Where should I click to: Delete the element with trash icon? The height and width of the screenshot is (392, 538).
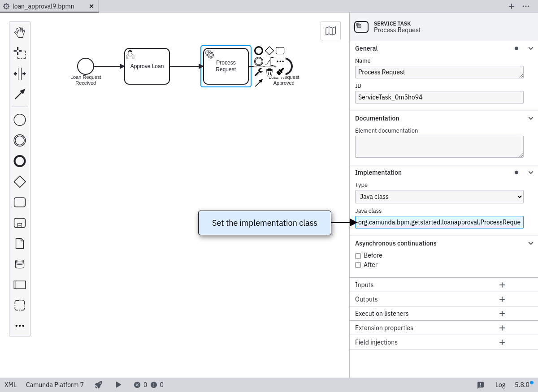pyautogui.click(x=269, y=72)
